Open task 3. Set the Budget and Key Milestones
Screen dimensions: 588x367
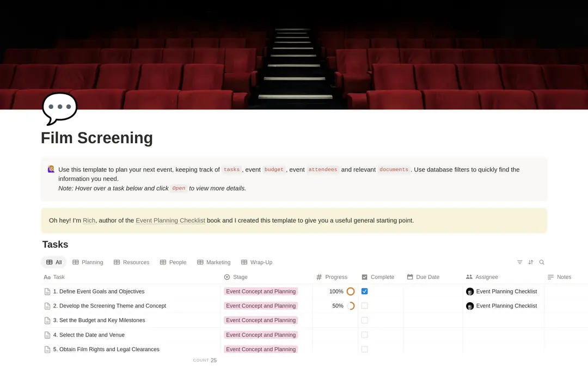click(x=99, y=320)
